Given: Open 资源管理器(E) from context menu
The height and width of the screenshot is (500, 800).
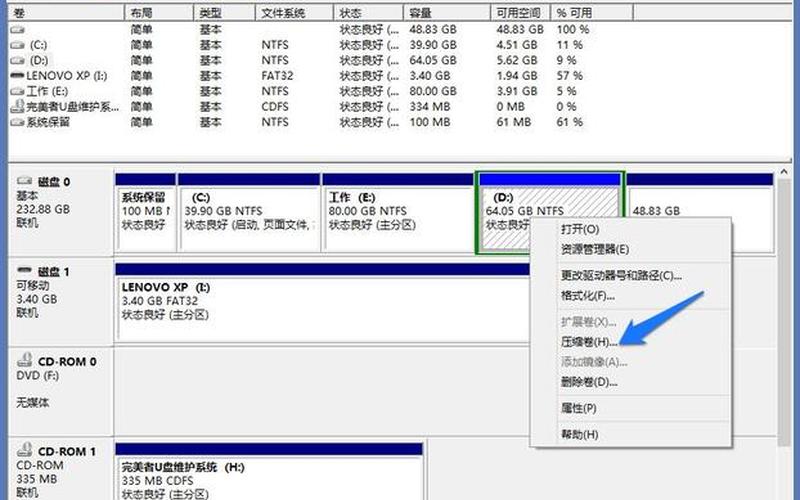Looking at the screenshot, I should [x=595, y=249].
